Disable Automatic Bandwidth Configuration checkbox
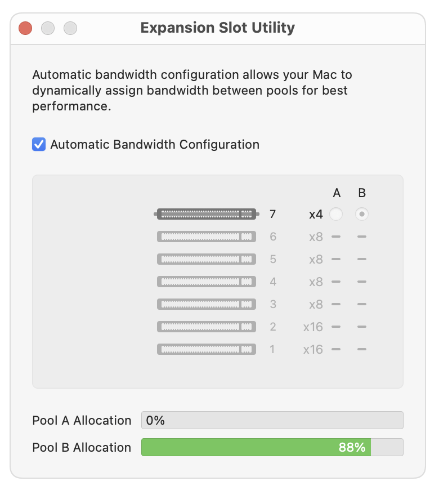The image size is (448, 490). 39,144
